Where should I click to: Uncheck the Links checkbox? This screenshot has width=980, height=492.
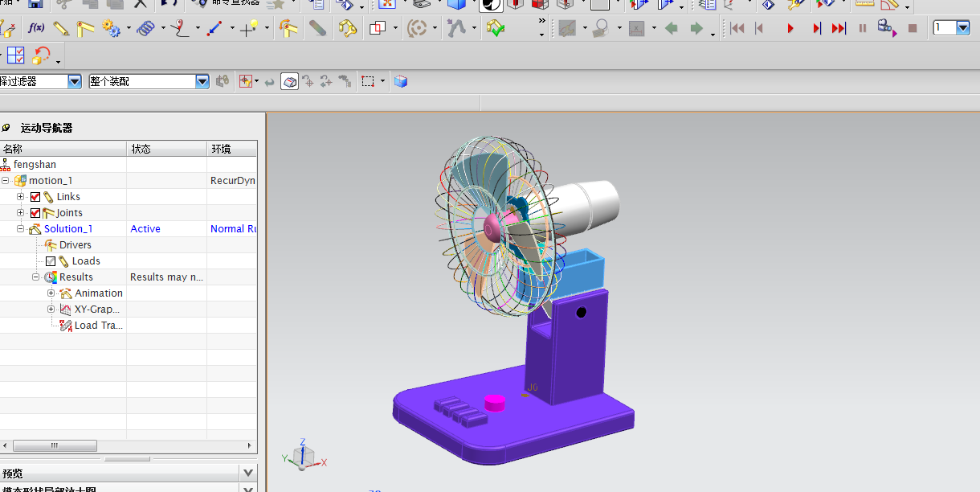(x=35, y=197)
